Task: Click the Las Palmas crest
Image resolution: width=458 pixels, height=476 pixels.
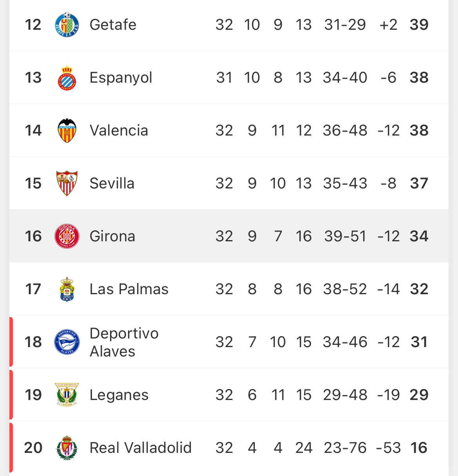Action: [67, 289]
